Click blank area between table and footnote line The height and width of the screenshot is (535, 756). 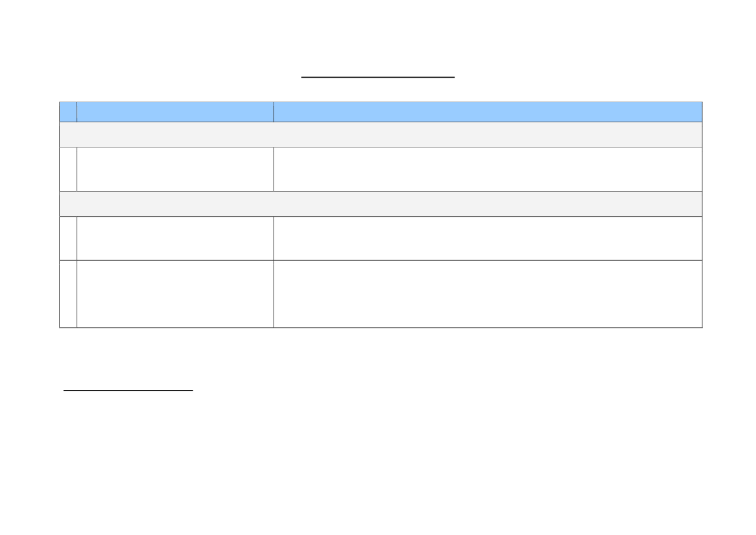click(x=378, y=358)
